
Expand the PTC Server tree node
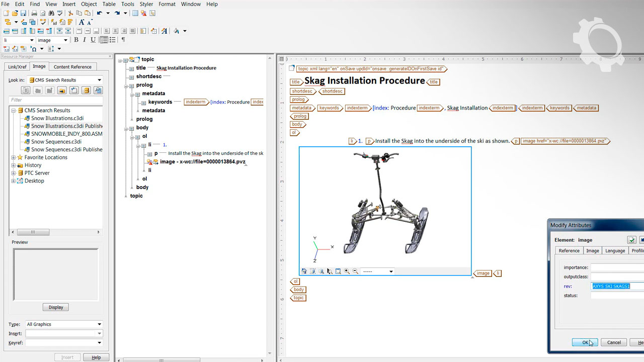tap(14, 173)
